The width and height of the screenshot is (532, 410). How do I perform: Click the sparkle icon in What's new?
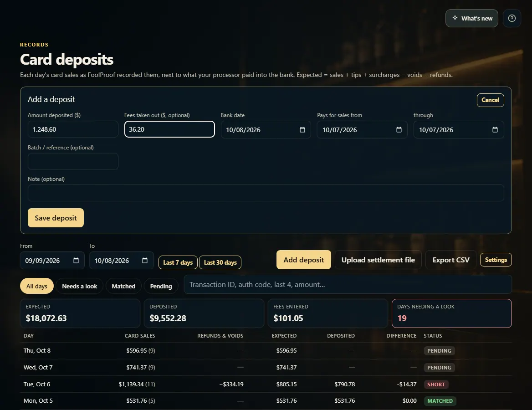click(455, 18)
